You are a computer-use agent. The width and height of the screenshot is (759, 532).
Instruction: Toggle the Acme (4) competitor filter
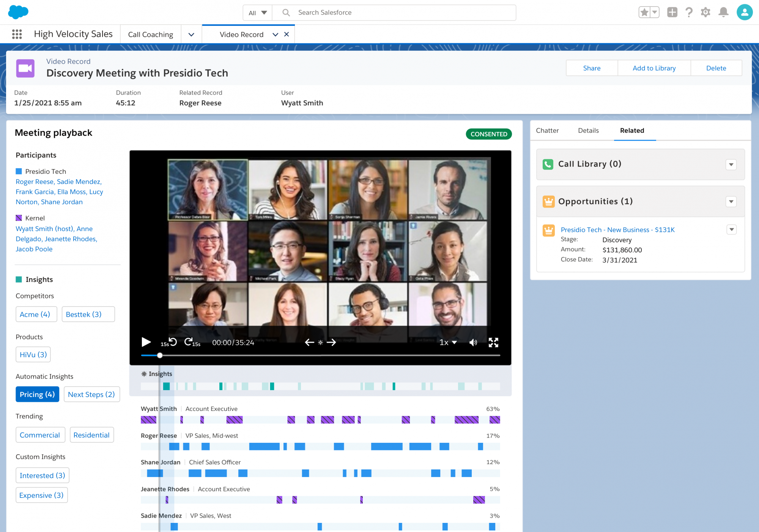point(36,314)
